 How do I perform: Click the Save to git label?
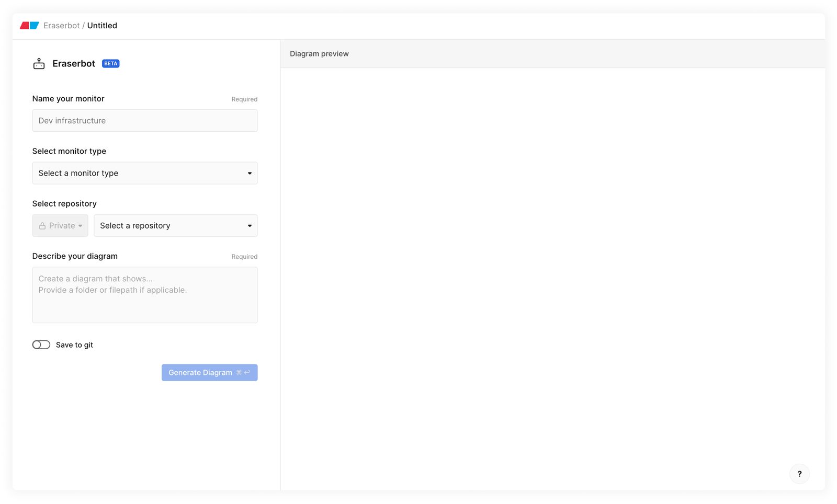coord(74,345)
